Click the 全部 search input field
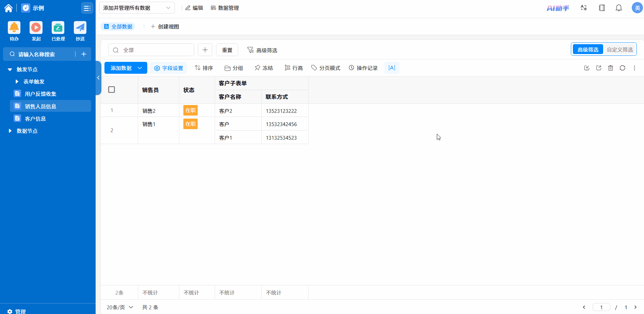 tap(151, 50)
